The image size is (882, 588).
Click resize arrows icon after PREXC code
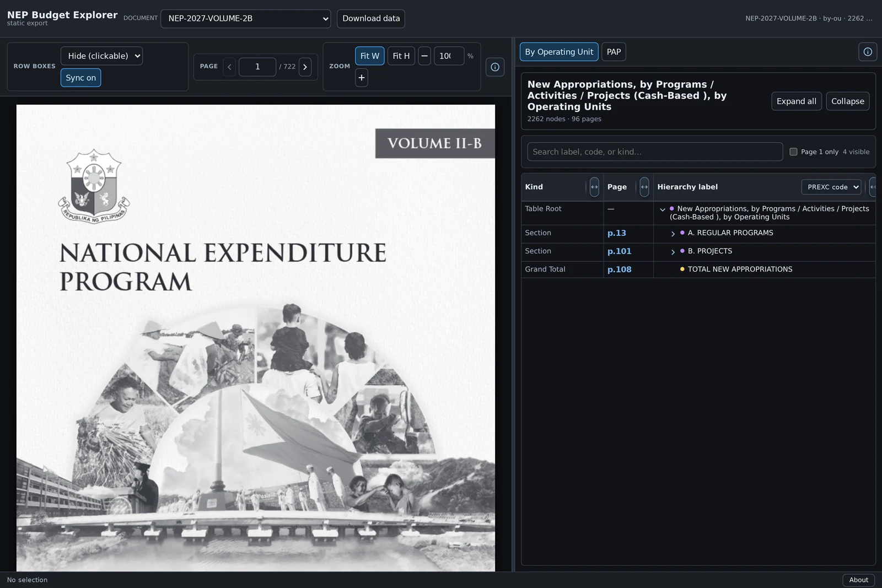pos(873,187)
